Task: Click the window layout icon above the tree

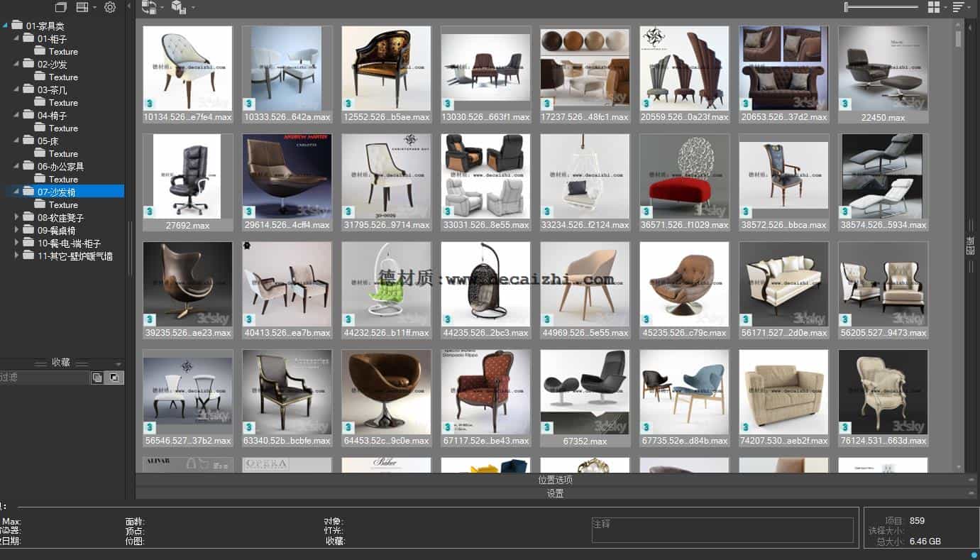Action: coord(61,7)
